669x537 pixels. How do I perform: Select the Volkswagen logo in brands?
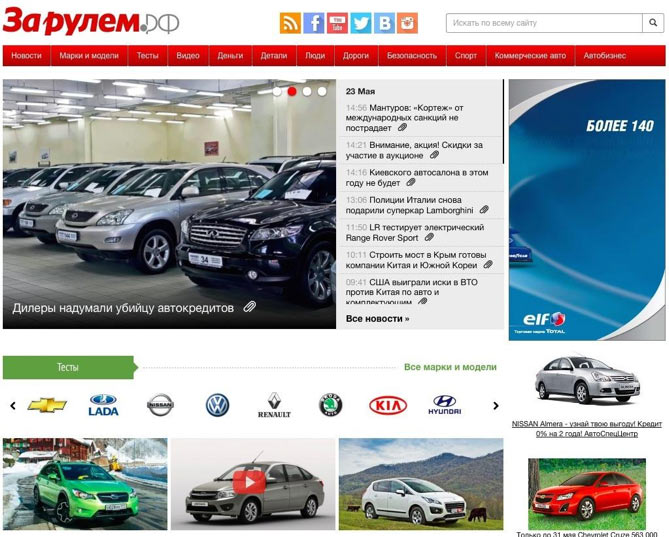tap(217, 405)
